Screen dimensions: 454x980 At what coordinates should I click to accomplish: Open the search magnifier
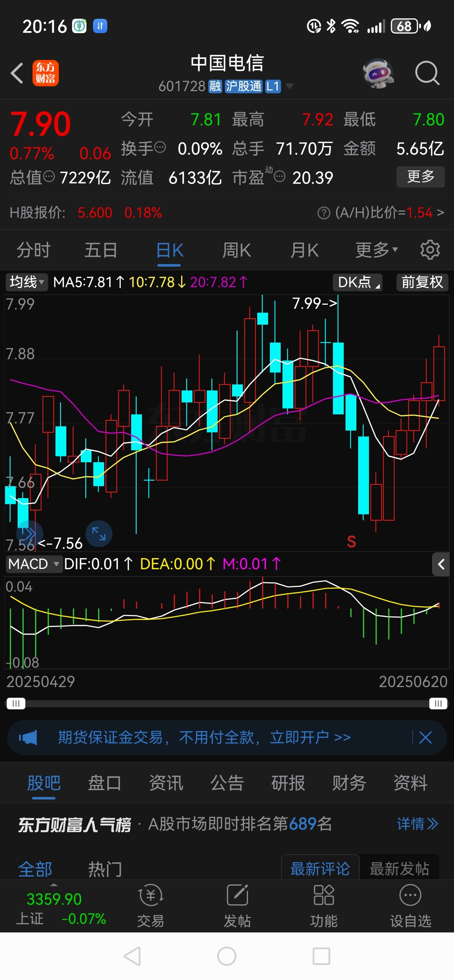pyautogui.click(x=427, y=73)
